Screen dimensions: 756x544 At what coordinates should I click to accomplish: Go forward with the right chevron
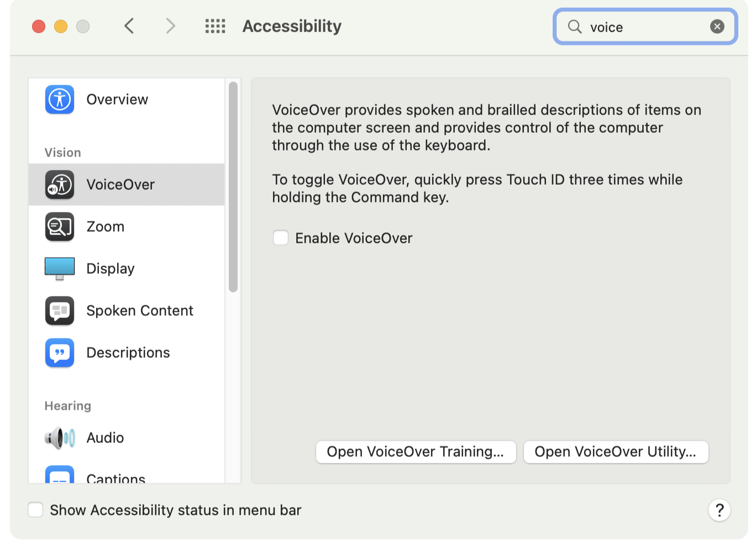171,26
